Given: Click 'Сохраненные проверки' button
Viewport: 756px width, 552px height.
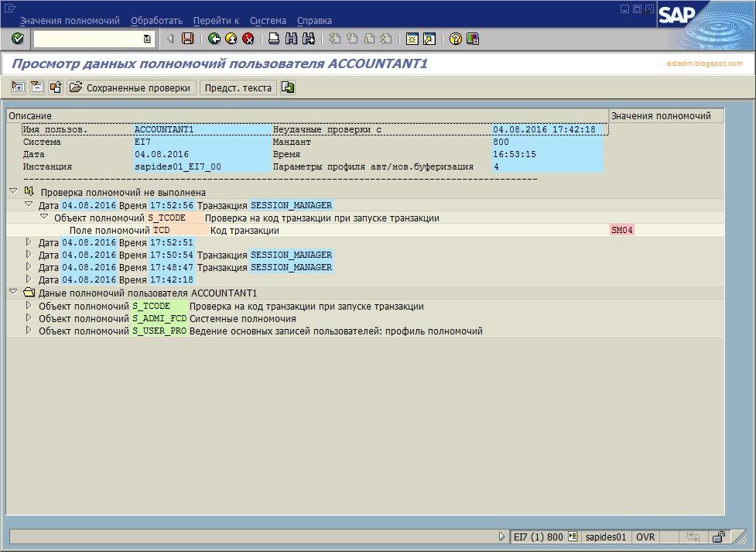Looking at the screenshot, I should click(x=132, y=87).
